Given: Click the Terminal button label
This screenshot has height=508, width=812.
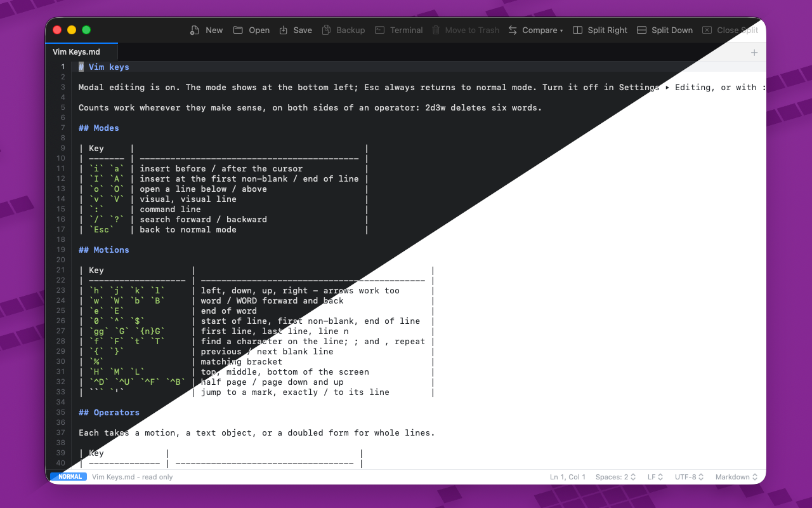Looking at the screenshot, I should click(x=407, y=30).
